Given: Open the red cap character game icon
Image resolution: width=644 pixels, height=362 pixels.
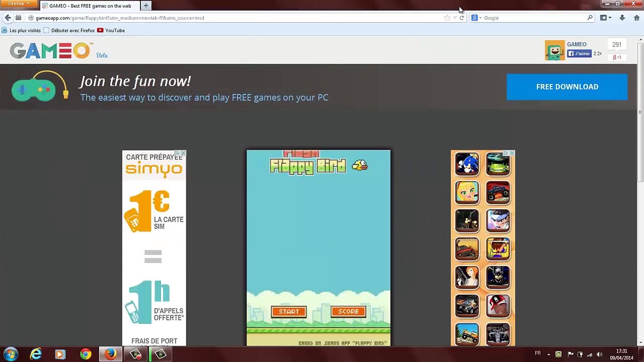Looking at the screenshot, I should tap(498, 306).
